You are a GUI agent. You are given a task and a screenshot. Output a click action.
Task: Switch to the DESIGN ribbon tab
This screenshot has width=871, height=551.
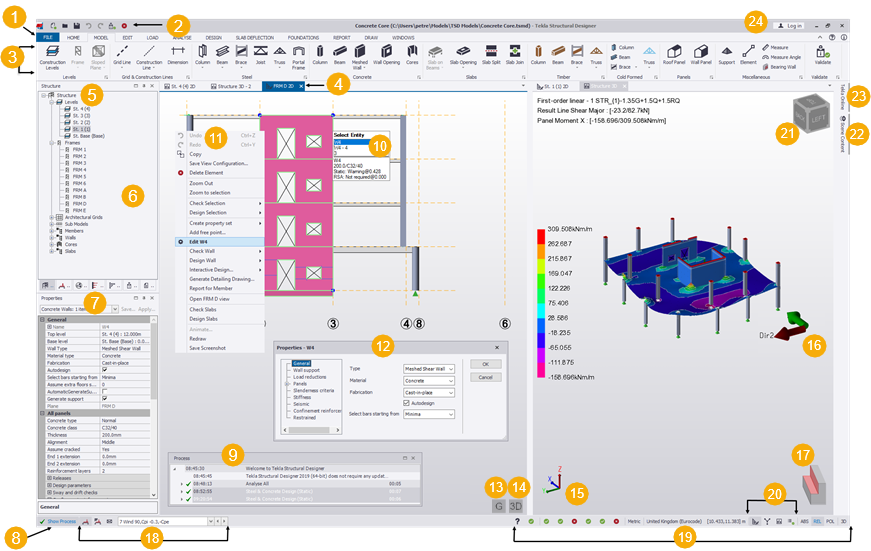tap(214, 38)
